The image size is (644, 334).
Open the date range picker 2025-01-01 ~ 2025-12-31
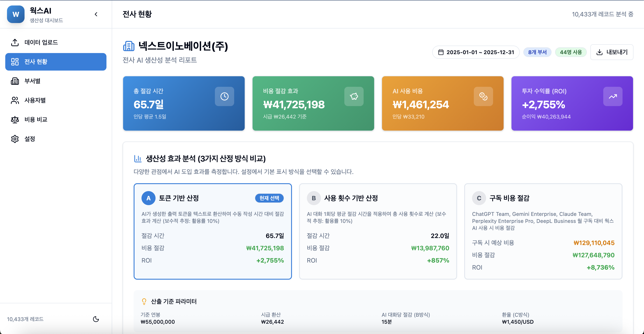(476, 52)
